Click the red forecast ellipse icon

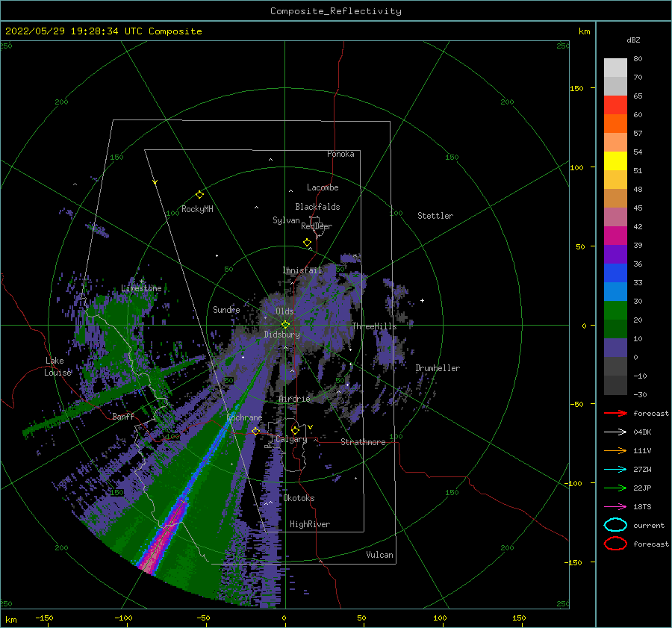point(615,544)
